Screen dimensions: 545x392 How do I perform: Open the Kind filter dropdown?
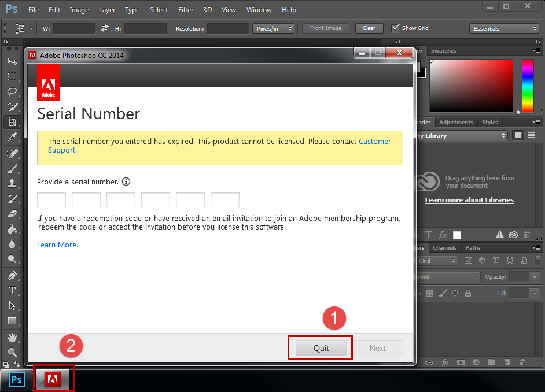pos(437,261)
